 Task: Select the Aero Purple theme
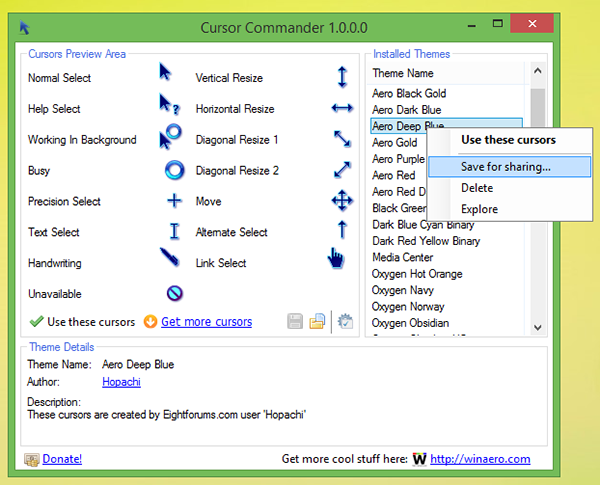[398, 159]
